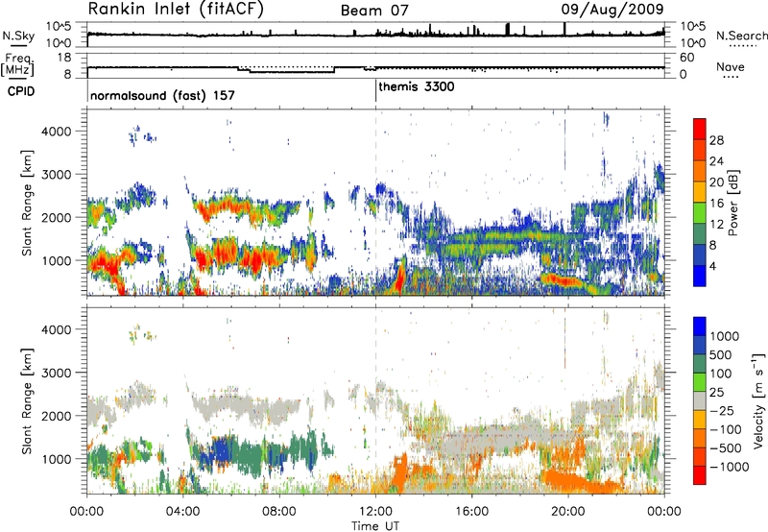Click the '28' tick on power colorbar
The height and width of the screenshot is (532, 768).
pos(716,140)
